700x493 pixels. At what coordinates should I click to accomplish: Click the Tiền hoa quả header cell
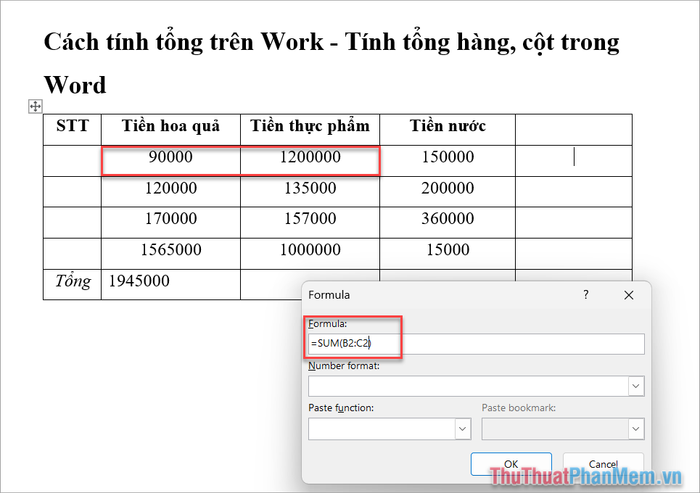(171, 130)
